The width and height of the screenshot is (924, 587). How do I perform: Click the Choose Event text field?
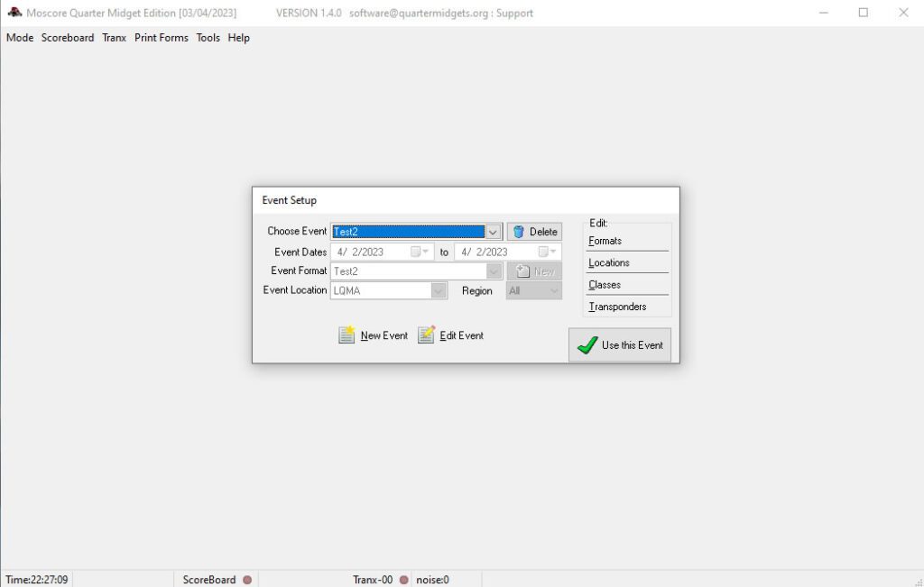point(408,232)
